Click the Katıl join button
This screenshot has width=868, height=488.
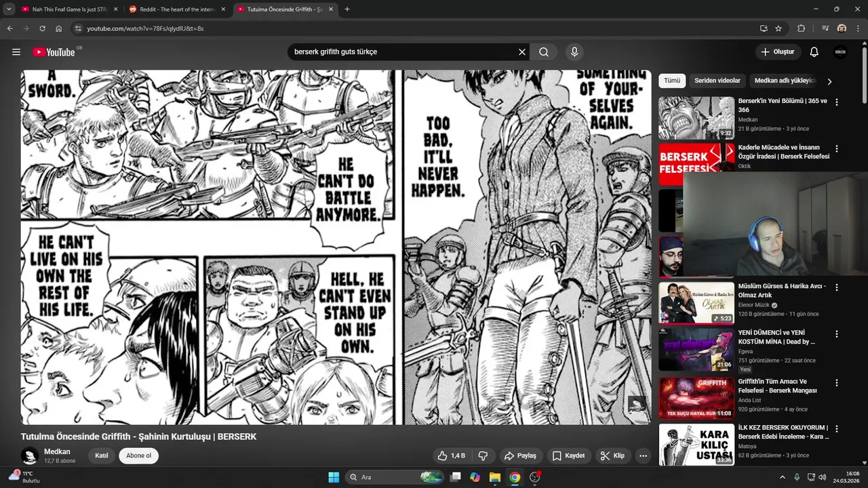(102, 455)
